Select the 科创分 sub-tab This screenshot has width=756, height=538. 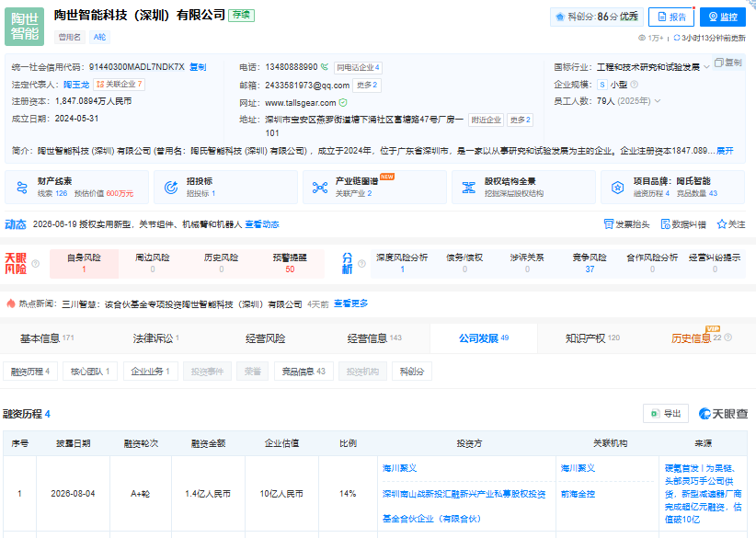412,372
